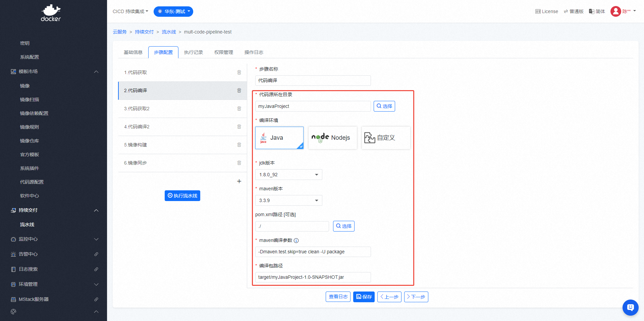This screenshot has height=321, width=644.
Task: Click the maven编译参数 info icon
Action: (x=296, y=241)
